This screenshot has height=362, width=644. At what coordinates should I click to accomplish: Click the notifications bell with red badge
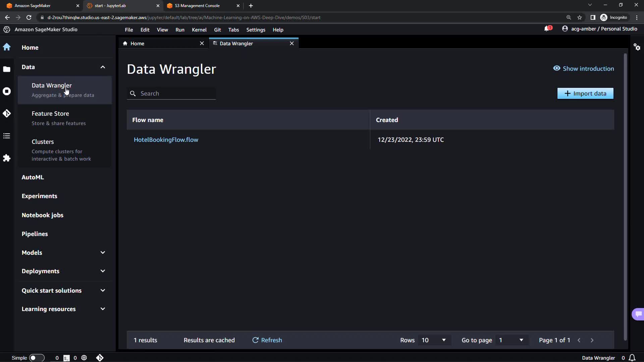[x=547, y=29]
